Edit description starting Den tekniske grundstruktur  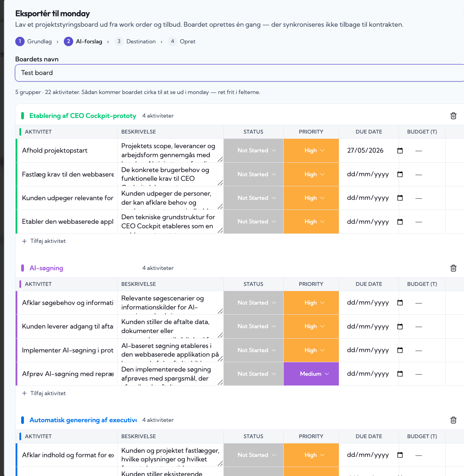point(171,222)
